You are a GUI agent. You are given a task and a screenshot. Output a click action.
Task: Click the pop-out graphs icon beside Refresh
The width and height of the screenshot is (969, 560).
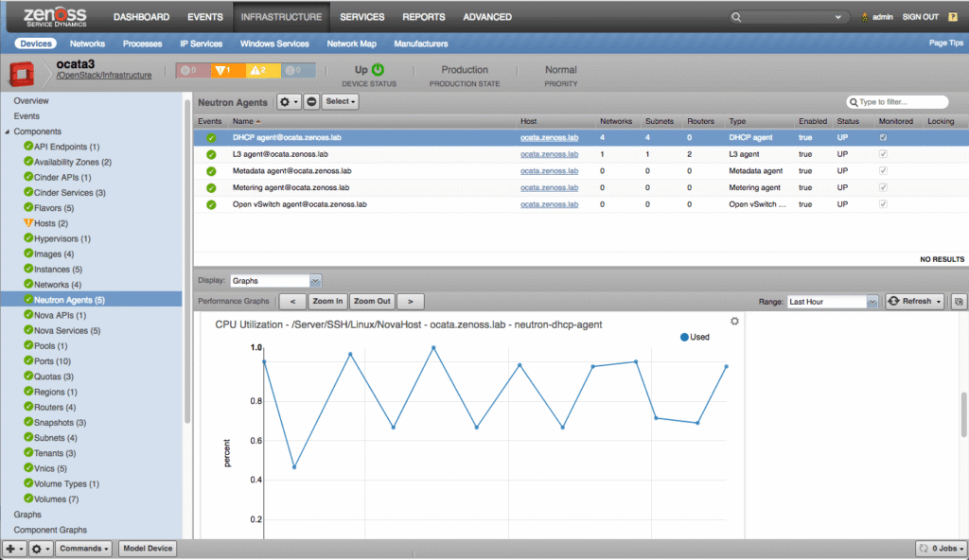pos(959,302)
